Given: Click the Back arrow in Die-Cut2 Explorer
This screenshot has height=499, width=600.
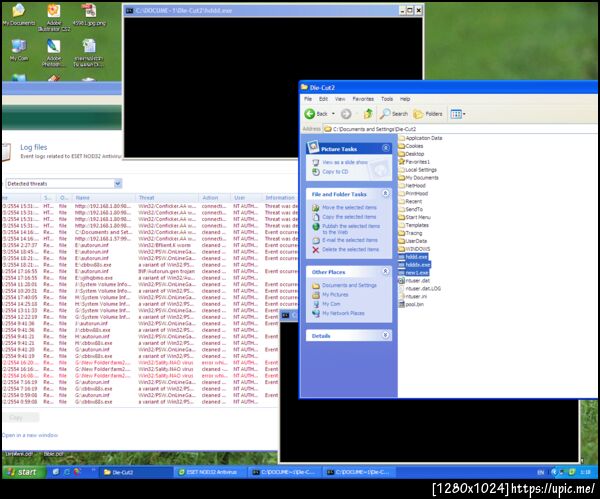Looking at the screenshot, I should pos(316,114).
